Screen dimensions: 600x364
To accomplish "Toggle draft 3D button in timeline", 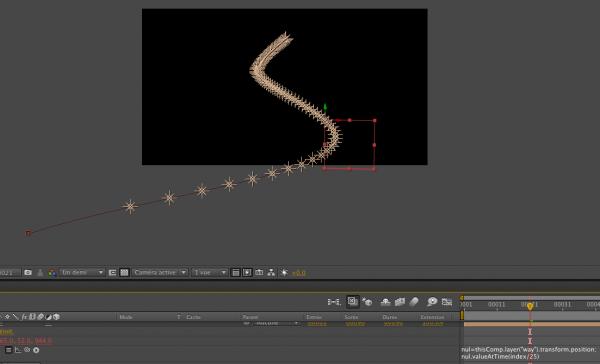I will tap(352, 302).
